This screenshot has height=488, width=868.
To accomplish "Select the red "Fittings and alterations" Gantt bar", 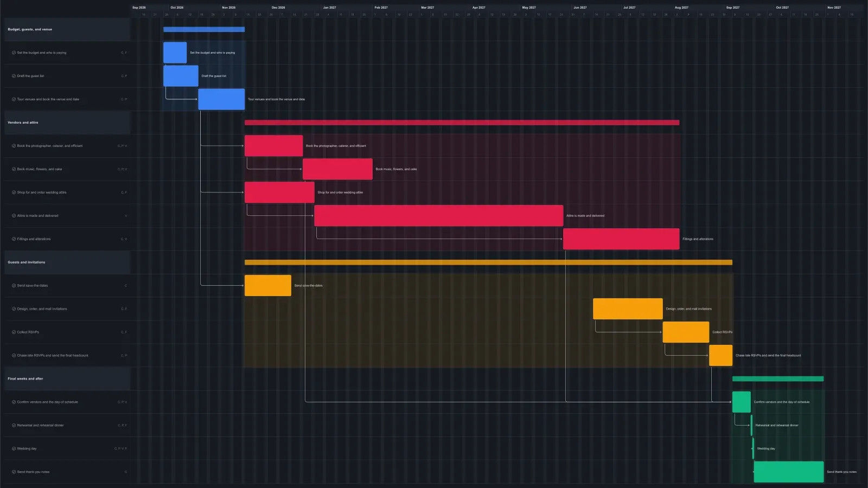I will point(621,239).
